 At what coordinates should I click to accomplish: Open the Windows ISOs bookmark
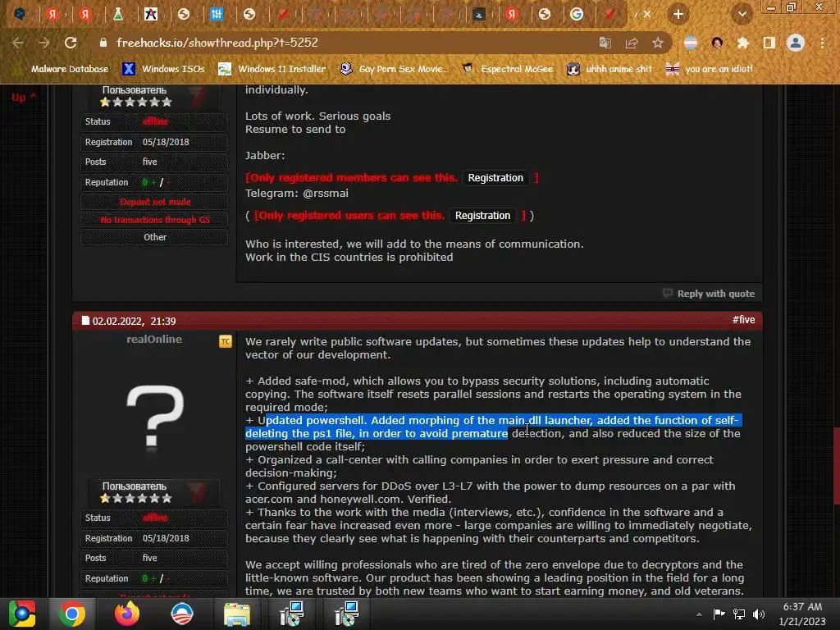pyautogui.click(x=163, y=69)
